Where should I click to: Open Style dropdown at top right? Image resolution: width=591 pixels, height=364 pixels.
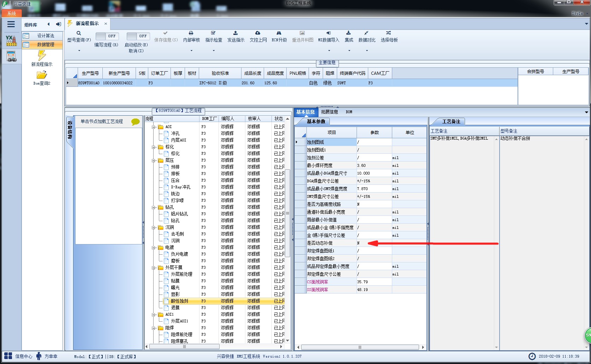pyautogui.click(x=580, y=13)
